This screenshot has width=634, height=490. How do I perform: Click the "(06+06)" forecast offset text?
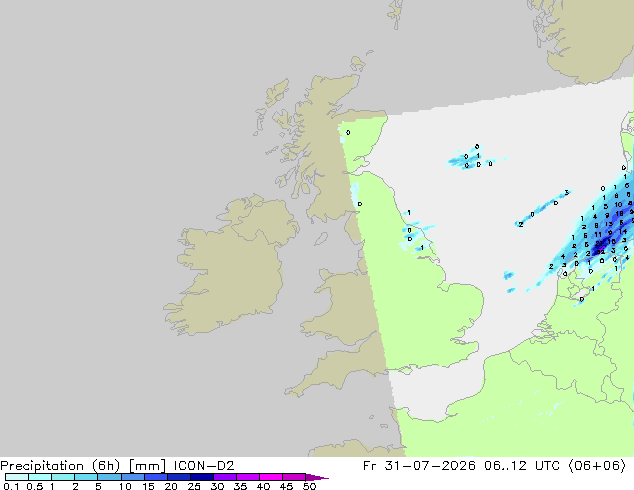click(x=598, y=466)
